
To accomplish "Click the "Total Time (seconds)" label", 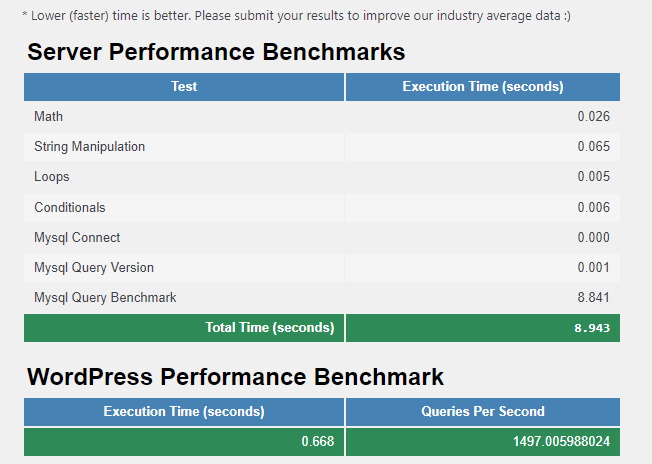I will [x=270, y=328].
